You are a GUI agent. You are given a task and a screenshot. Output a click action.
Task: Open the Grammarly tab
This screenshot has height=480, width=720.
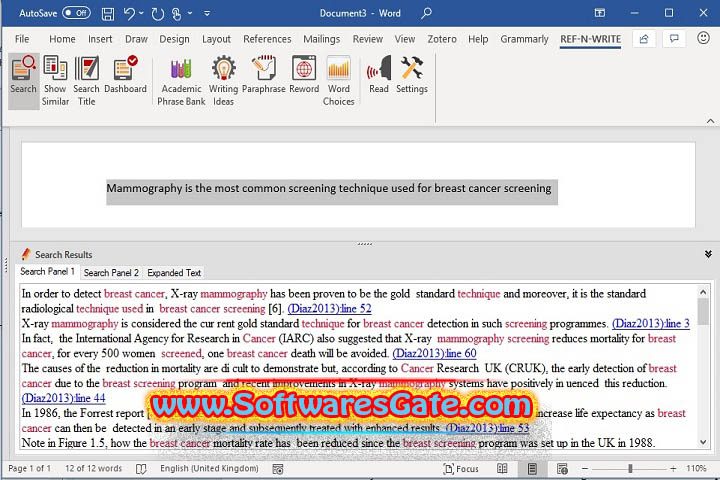tap(524, 39)
